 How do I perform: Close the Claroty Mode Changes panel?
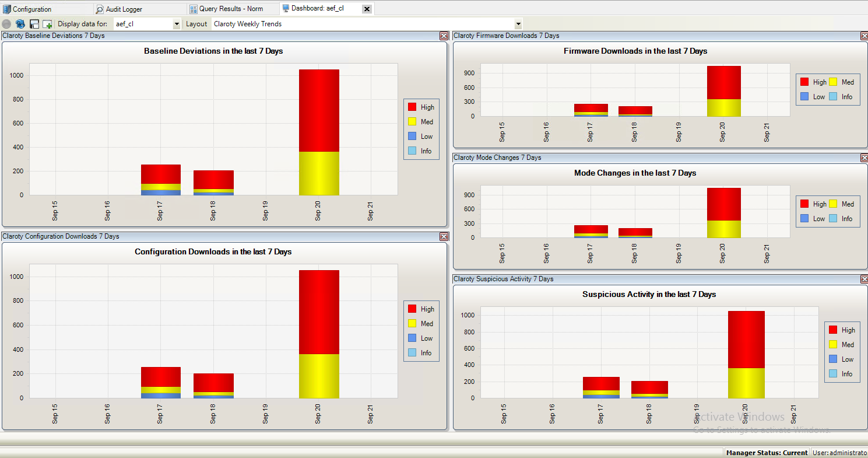[864, 158]
